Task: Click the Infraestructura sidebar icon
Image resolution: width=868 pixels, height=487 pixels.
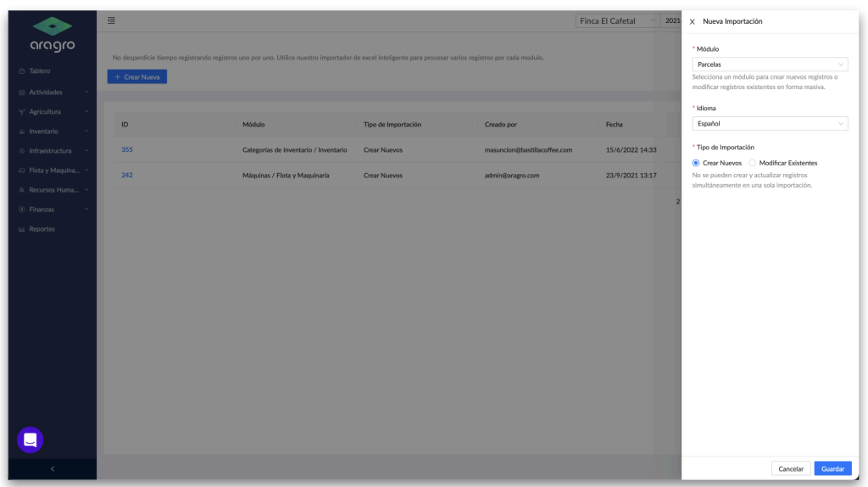Action: [21, 151]
